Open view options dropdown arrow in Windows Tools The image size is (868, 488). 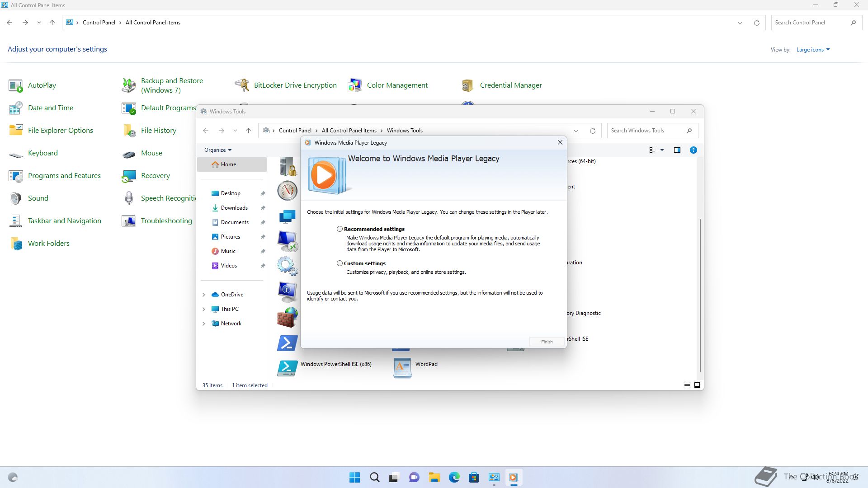point(662,150)
